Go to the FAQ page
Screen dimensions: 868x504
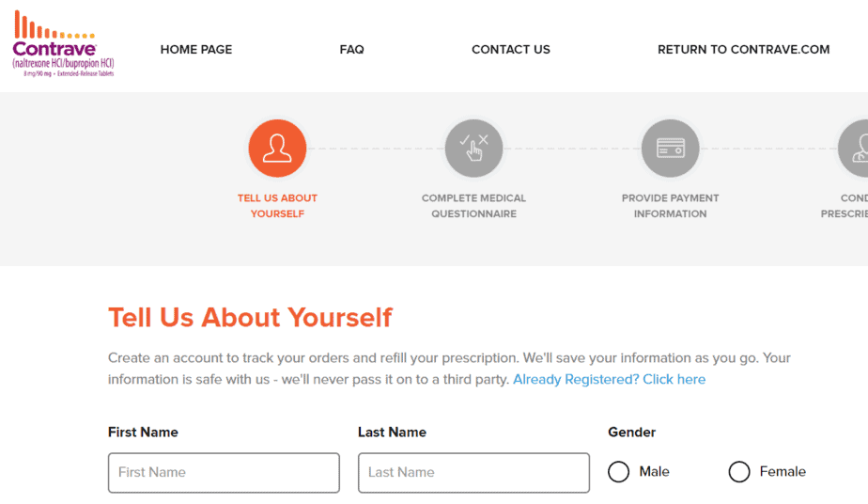click(x=351, y=50)
